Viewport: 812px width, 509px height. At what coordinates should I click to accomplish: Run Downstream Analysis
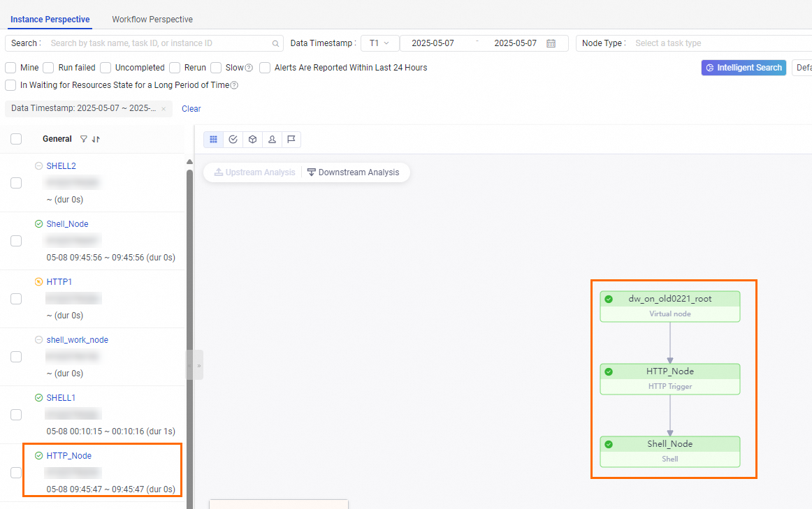tap(353, 172)
